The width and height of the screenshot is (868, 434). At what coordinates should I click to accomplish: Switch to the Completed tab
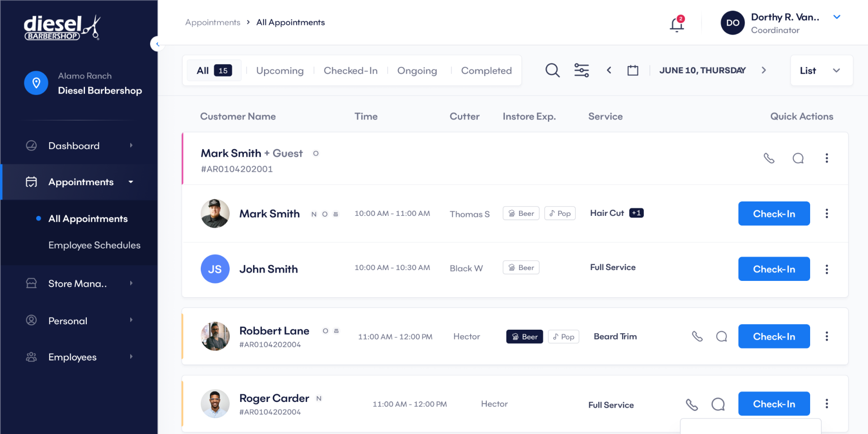(486, 70)
